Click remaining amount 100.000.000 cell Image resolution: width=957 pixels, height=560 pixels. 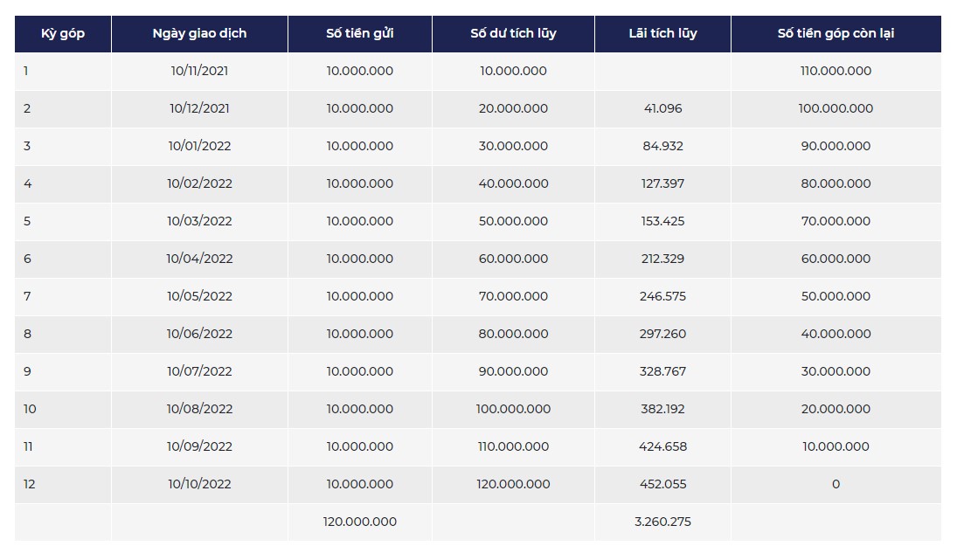(836, 108)
